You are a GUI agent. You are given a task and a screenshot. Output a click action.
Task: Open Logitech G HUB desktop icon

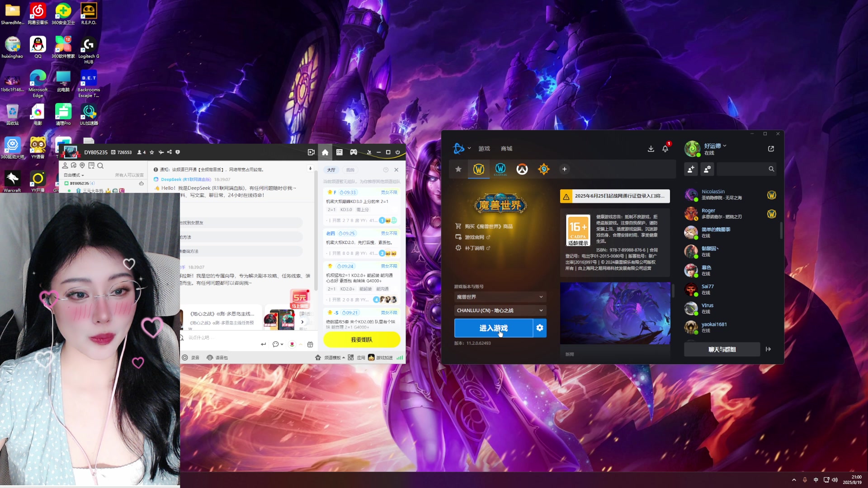pyautogui.click(x=89, y=50)
